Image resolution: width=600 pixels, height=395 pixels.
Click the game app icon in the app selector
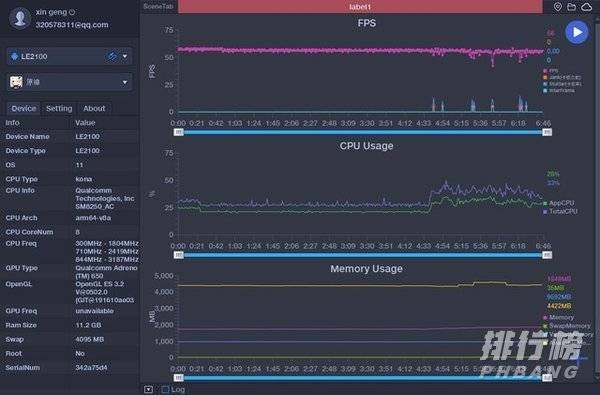click(16, 82)
